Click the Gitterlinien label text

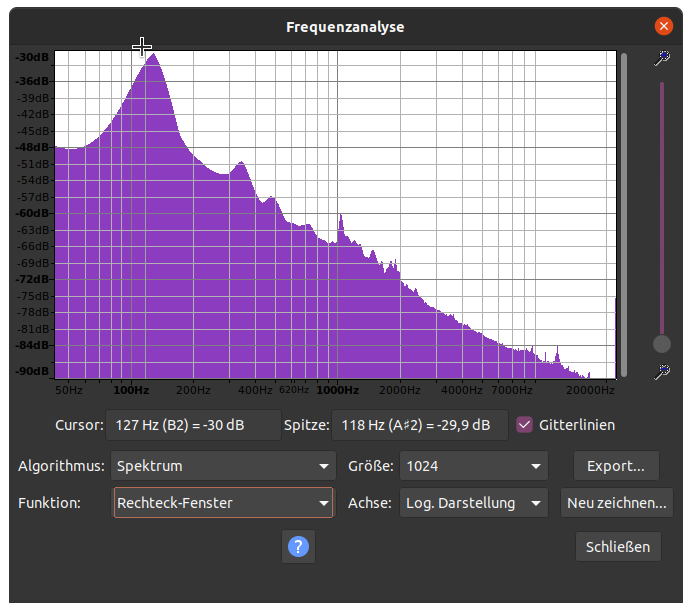pos(577,425)
